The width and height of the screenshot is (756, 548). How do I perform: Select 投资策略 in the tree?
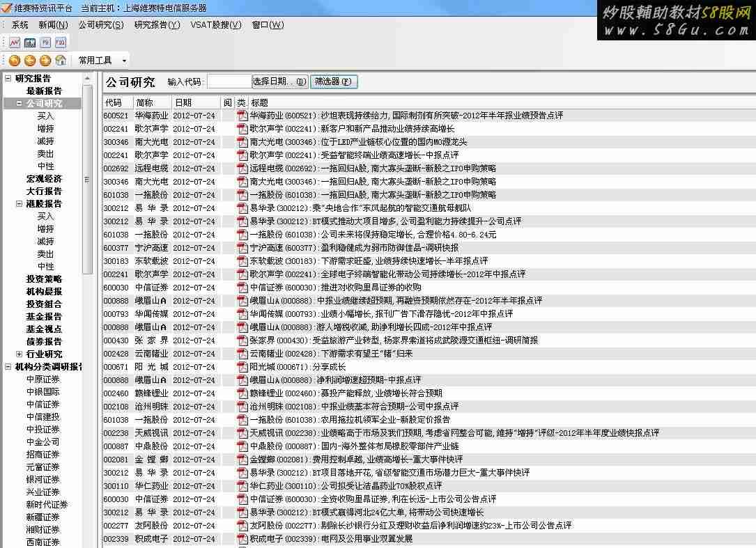(44, 279)
